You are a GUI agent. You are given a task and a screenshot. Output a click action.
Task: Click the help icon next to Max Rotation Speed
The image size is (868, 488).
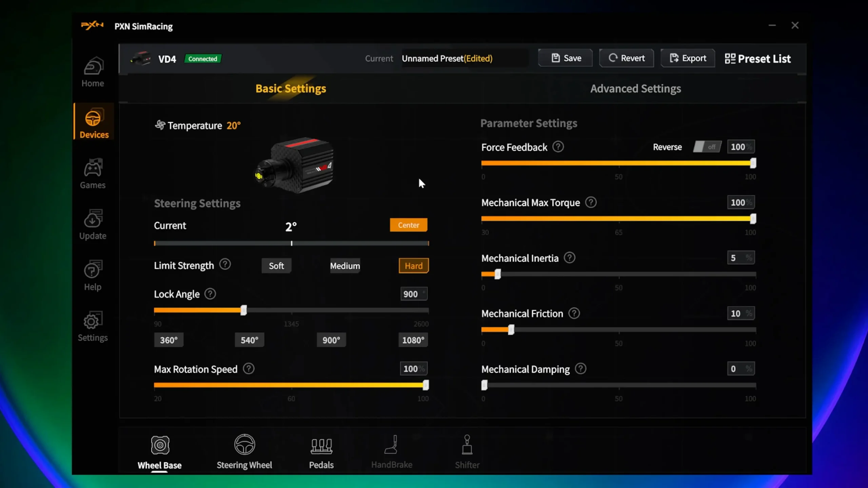(249, 369)
